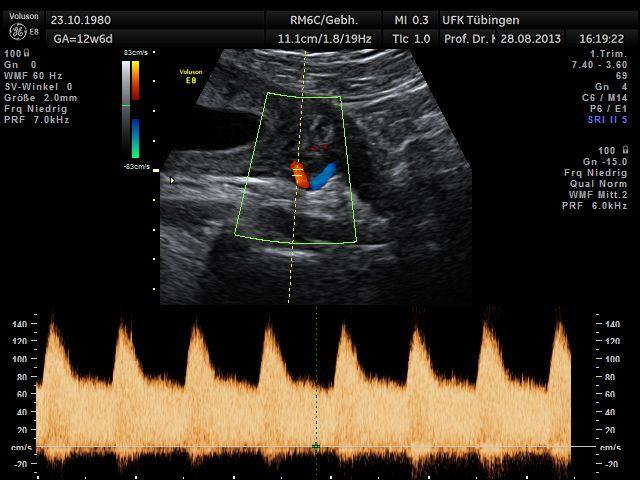
Task: Click the WMF 60 Hz wall filter setting
Action: 33,74
